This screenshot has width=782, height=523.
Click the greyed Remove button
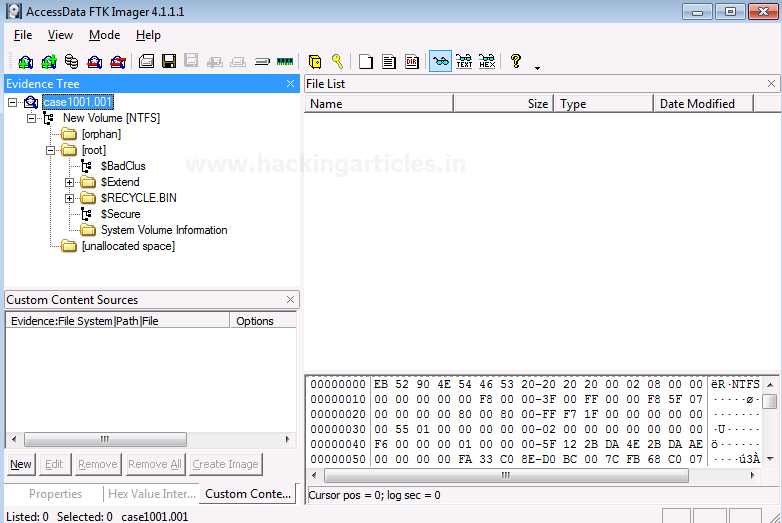click(x=98, y=464)
